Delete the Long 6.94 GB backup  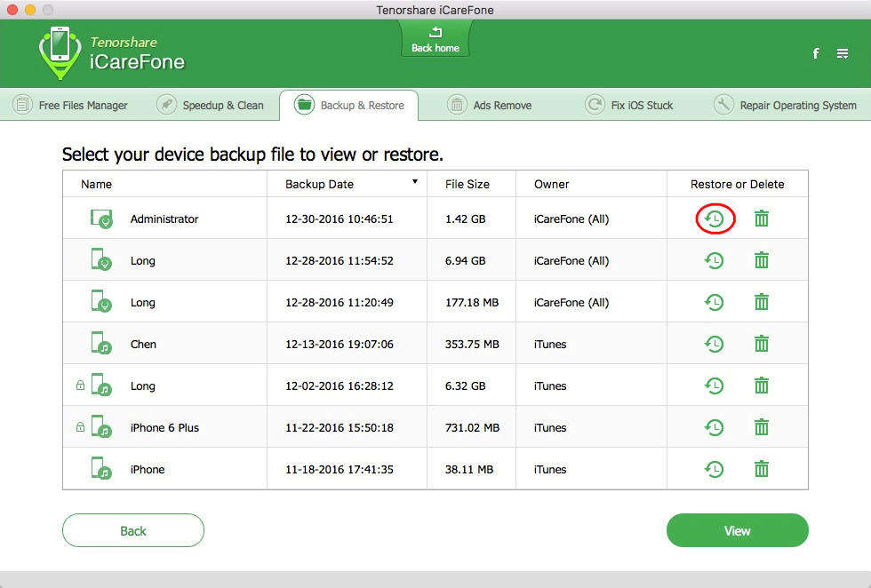click(762, 260)
